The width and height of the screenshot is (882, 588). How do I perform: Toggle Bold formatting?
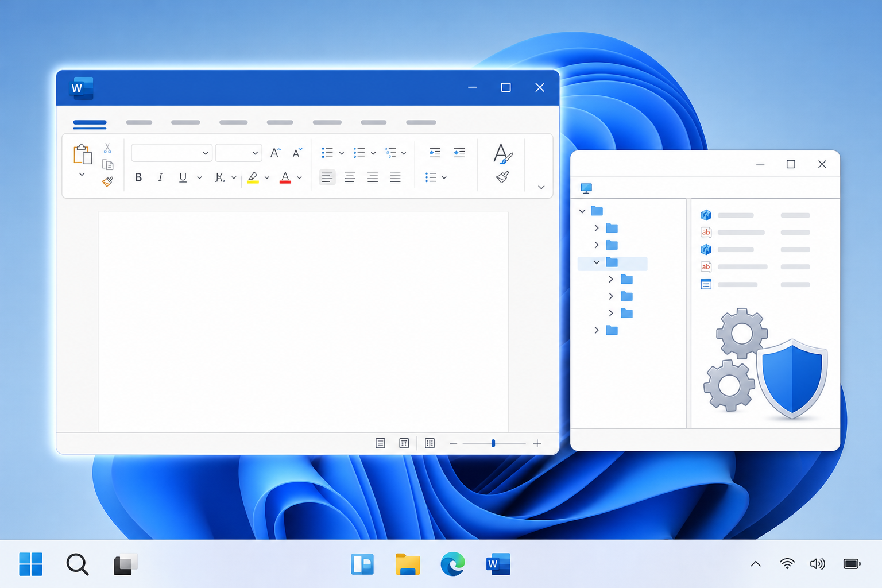pyautogui.click(x=138, y=177)
